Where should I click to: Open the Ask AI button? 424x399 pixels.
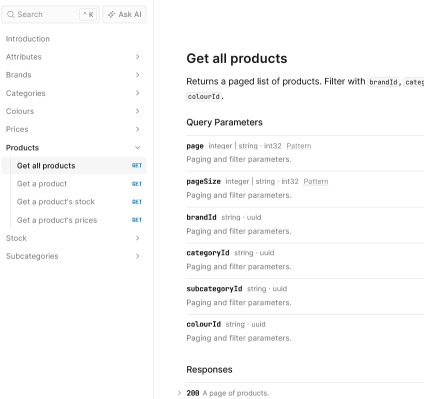coord(124,14)
